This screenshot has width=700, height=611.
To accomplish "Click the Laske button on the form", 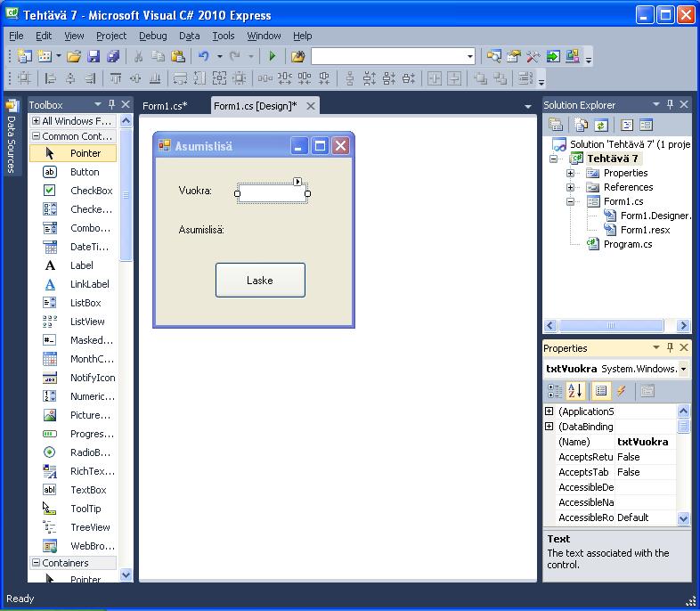I will (260, 280).
